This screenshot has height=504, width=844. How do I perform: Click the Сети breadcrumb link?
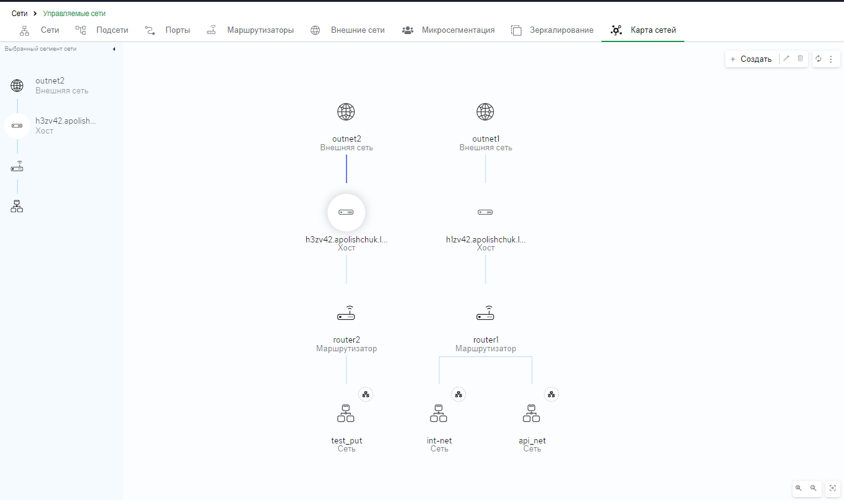[x=19, y=13]
